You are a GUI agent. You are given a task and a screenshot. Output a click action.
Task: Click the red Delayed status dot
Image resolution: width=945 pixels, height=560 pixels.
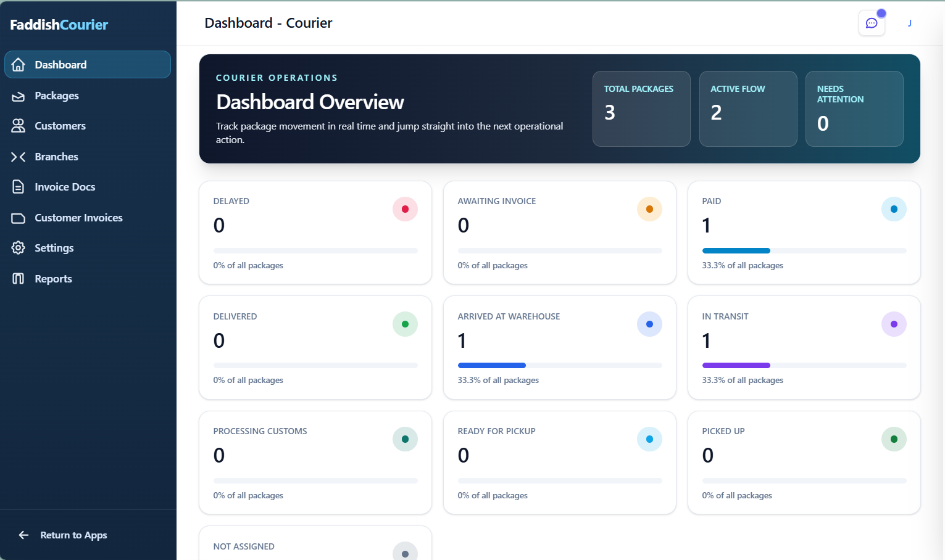click(405, 209)
